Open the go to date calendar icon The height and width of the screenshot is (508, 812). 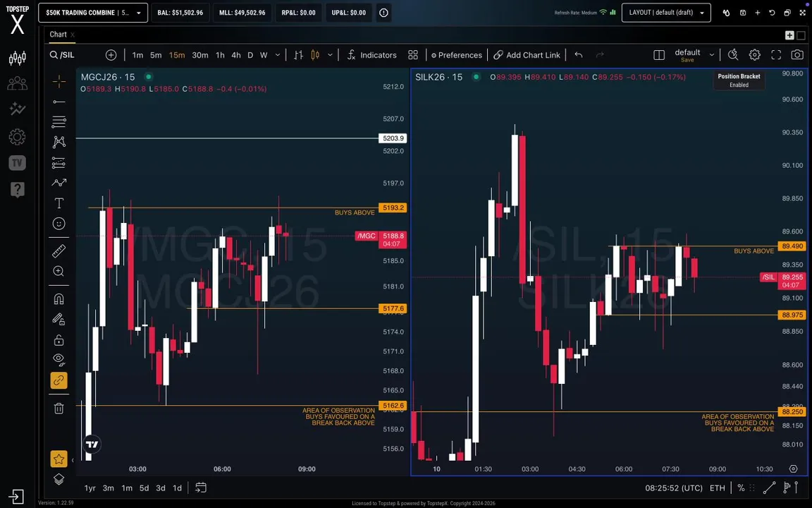201,488
